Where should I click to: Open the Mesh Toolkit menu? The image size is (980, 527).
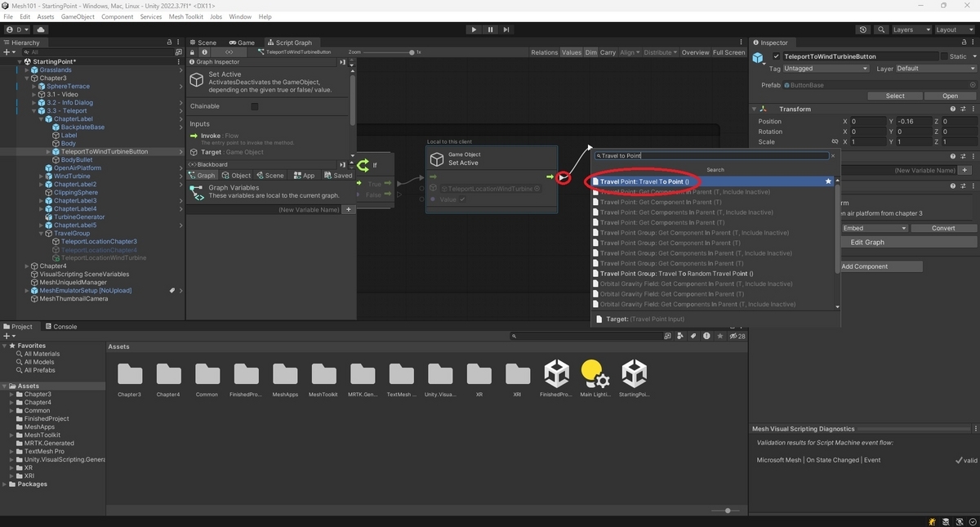tap(185, 16)
